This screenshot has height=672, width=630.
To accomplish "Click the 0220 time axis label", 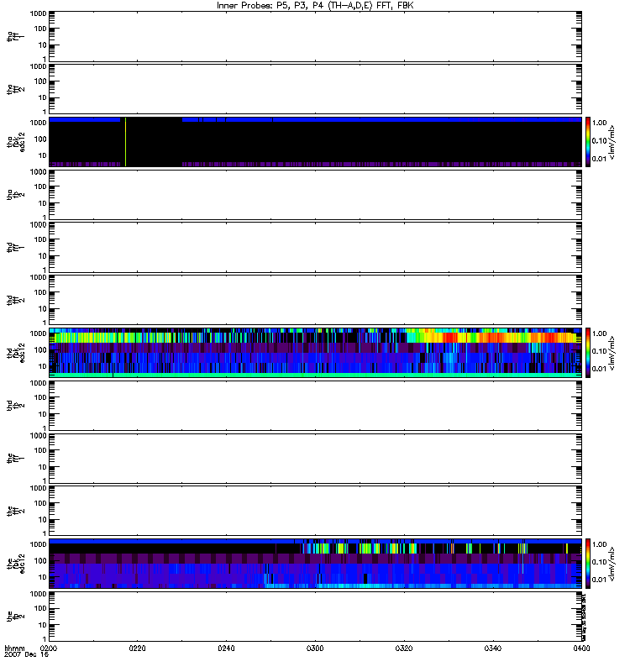I will pos(138,648).
